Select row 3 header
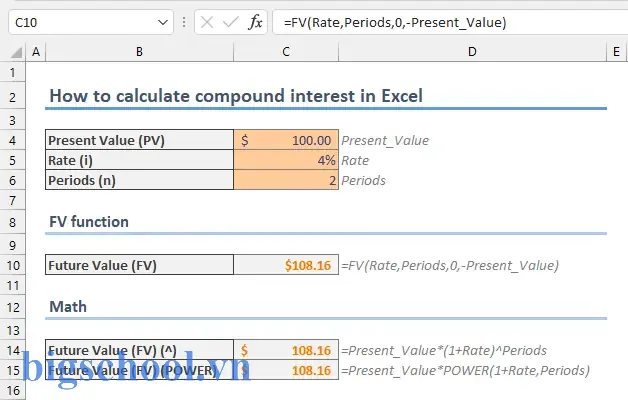 13,120
